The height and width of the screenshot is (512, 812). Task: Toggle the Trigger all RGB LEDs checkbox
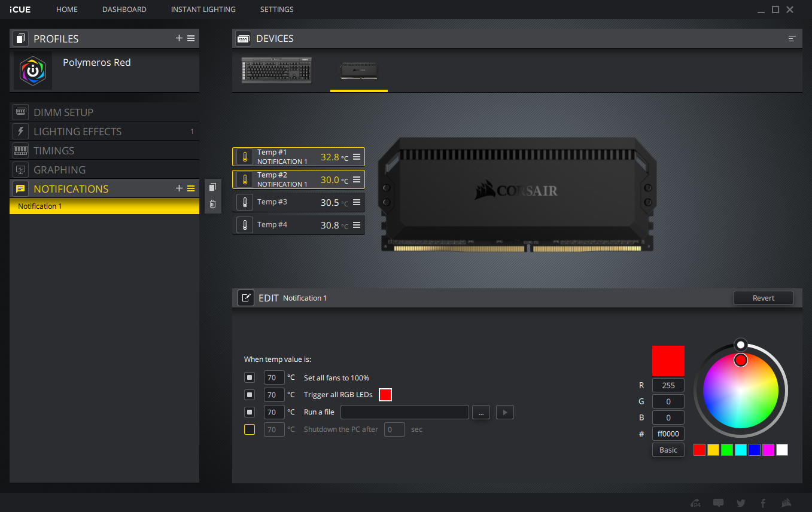(250, 395)
